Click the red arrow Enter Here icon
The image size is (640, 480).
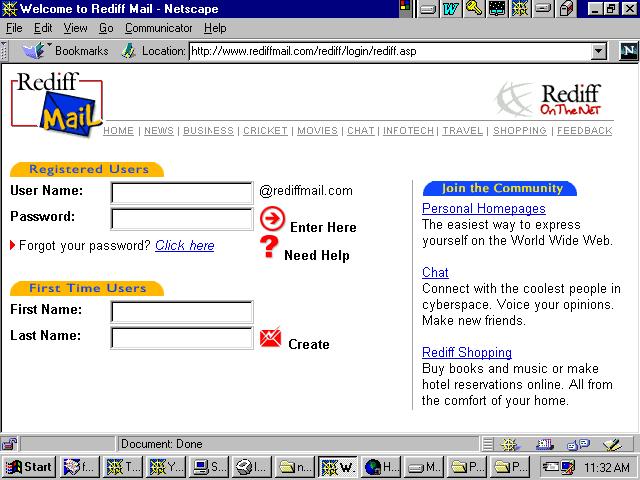coord(272,218)
